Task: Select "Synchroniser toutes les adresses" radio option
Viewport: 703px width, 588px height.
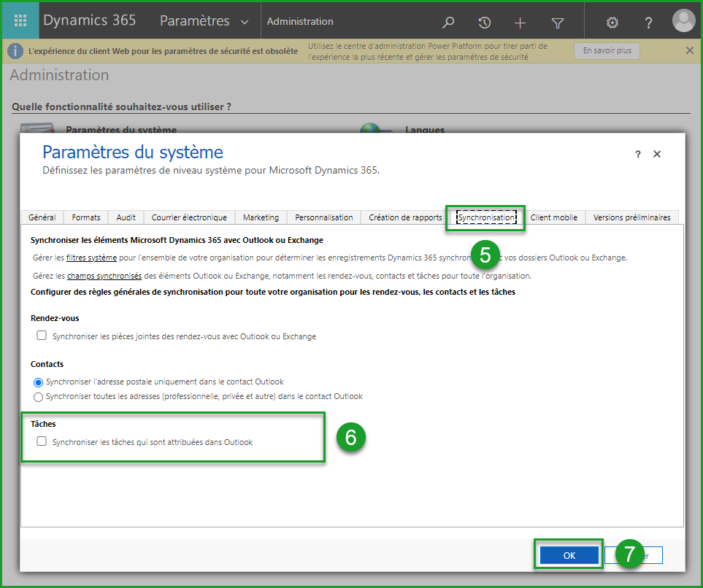Action: [x=37, y=397]
